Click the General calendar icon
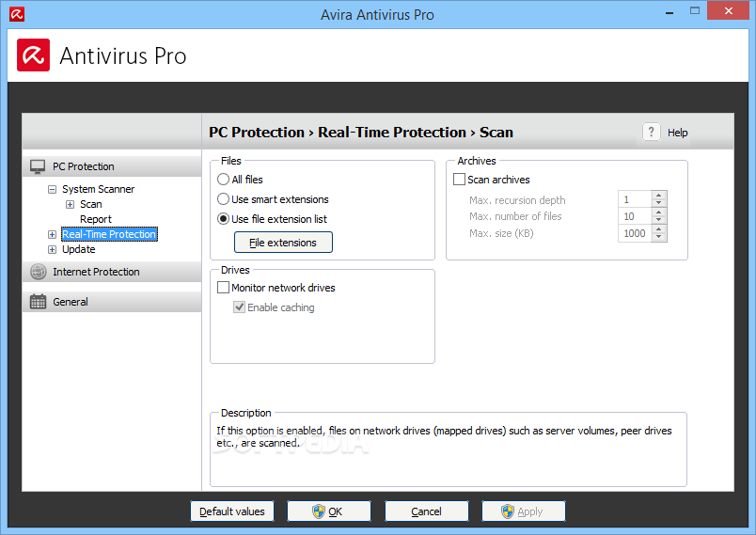756x535 pixels. [x=39, y=302]
